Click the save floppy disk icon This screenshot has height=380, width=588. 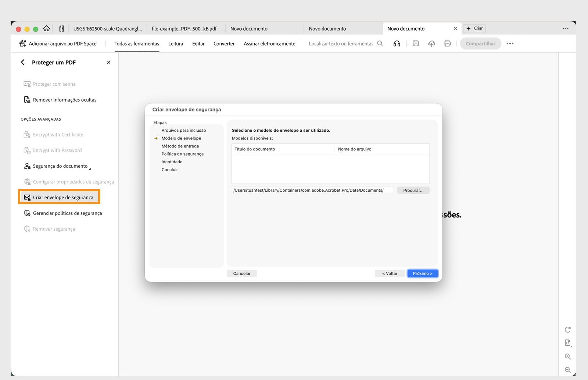416,43
